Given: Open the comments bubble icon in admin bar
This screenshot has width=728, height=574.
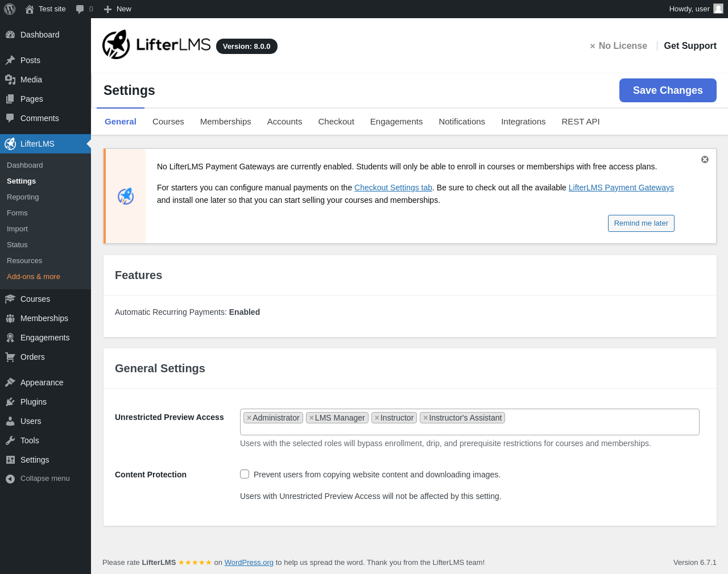Looking at the screenshot, I should click(x=80, y=9).
